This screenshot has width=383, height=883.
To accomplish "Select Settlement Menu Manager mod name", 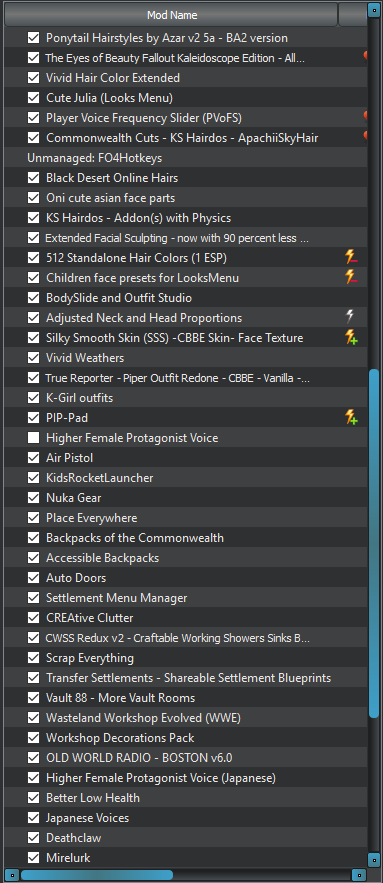I will [117, 597].
